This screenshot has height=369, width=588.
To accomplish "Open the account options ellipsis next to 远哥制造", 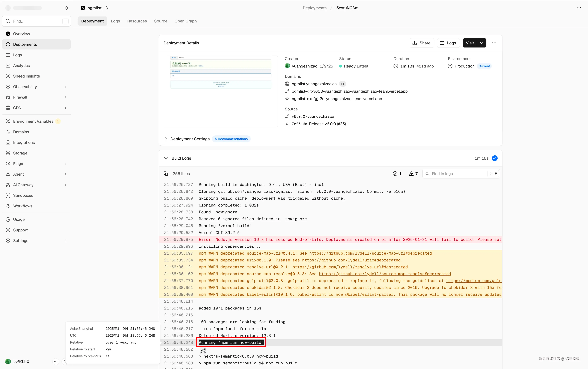I will pos(56,361).
